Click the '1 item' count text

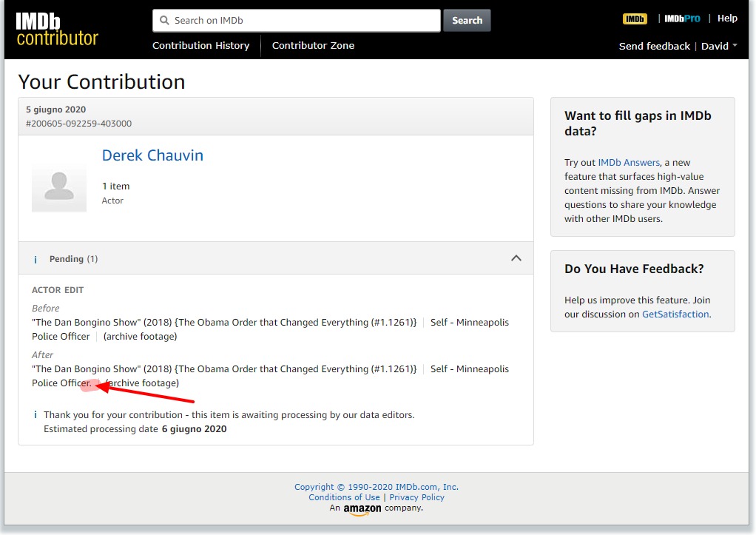[x=115, y=186]
